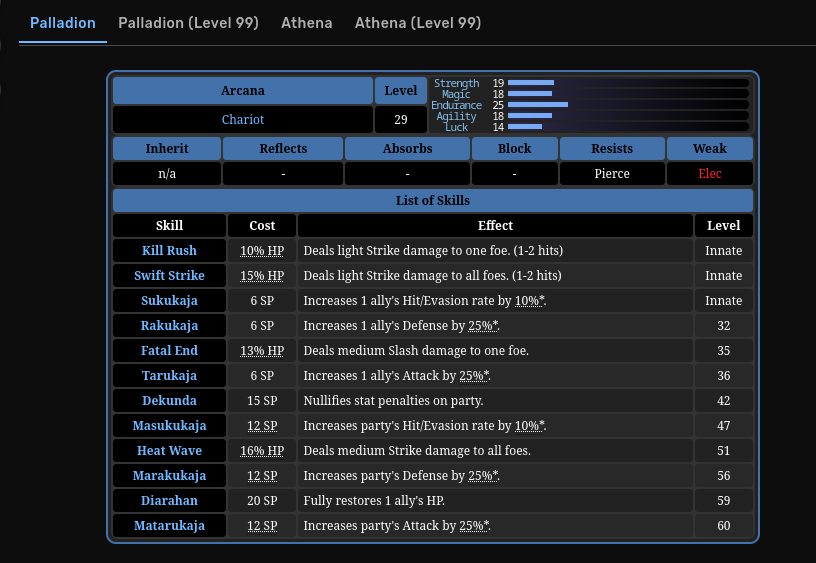The height and width of the screenshot is (563, 816).
Task: Click the Agility stat bar
Action: pyautogui.click(x=628, y=116)
